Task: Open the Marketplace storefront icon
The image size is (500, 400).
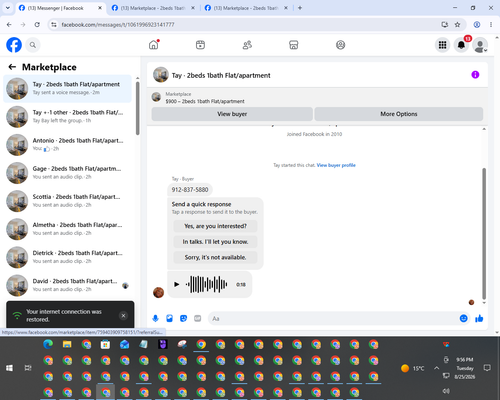Action: click(294, 45)
